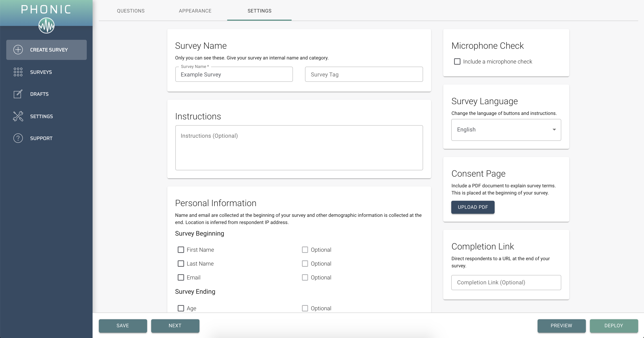Open the Surveys grid icon in sidebar
Image resolution: width=644 pixels, height=338 pixels.
[x=18, y=72]
